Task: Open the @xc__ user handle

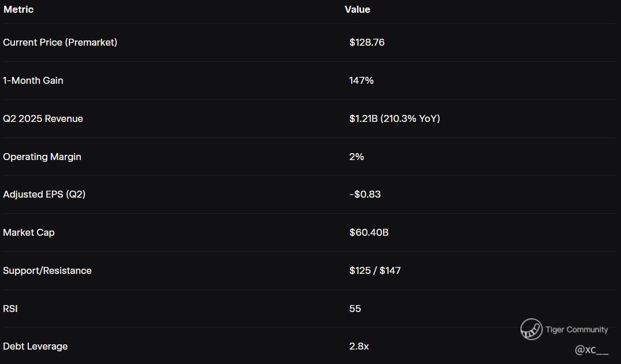Action: pyautogui.click(x=592, y=350)
